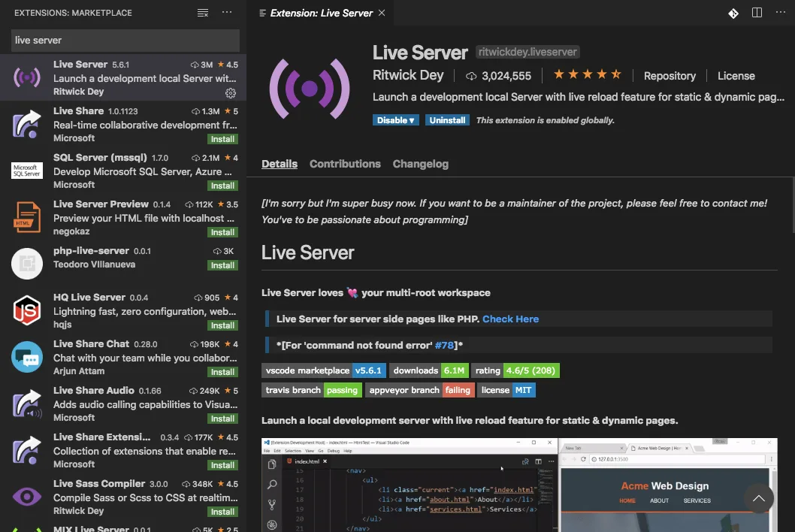
Task: Install Live Share Chat extension
Action: (222, 372)
